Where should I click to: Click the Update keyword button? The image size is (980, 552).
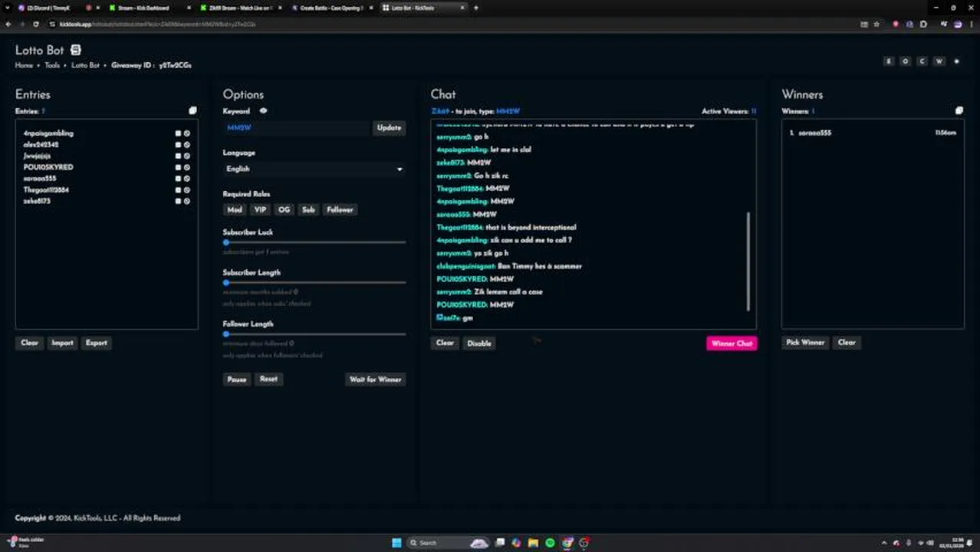pyautogui.click(x=389, y=128)
